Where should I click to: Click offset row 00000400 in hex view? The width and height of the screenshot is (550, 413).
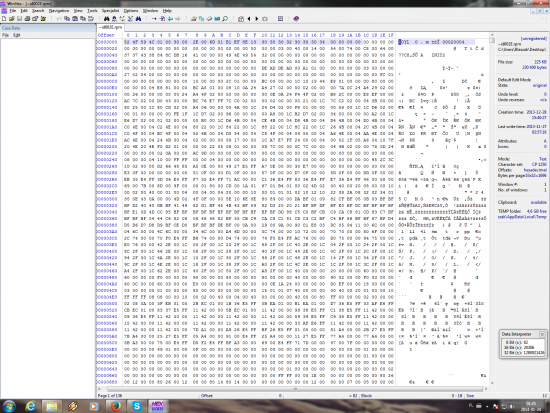coord(107,251)
